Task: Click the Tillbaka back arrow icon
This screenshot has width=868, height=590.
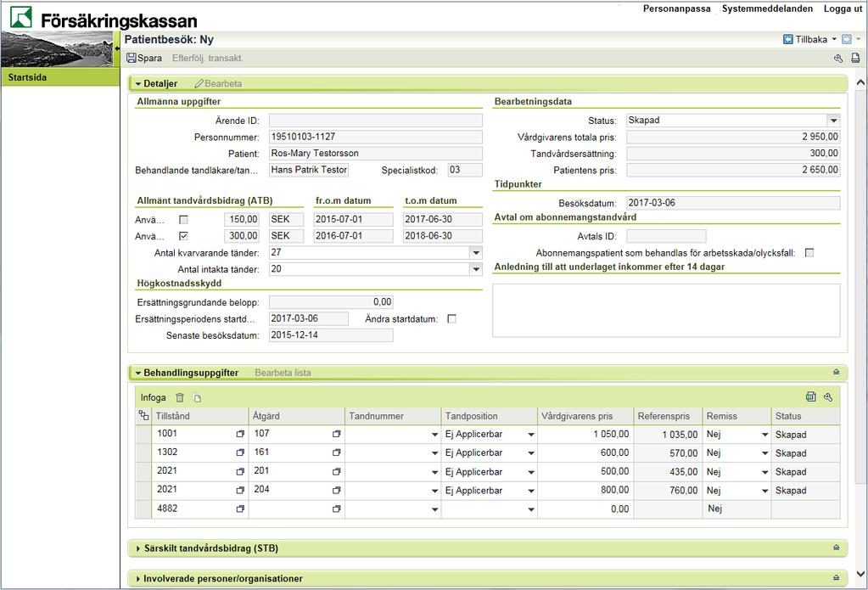Action: 788,39
